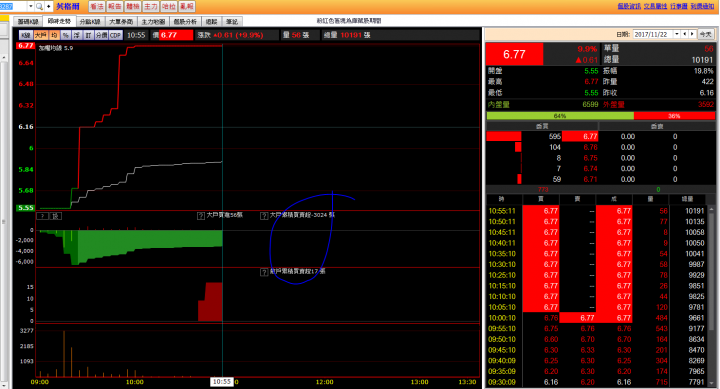Toggle the 大戶 indicator button
720x389 pixels.
click(40, 35)
